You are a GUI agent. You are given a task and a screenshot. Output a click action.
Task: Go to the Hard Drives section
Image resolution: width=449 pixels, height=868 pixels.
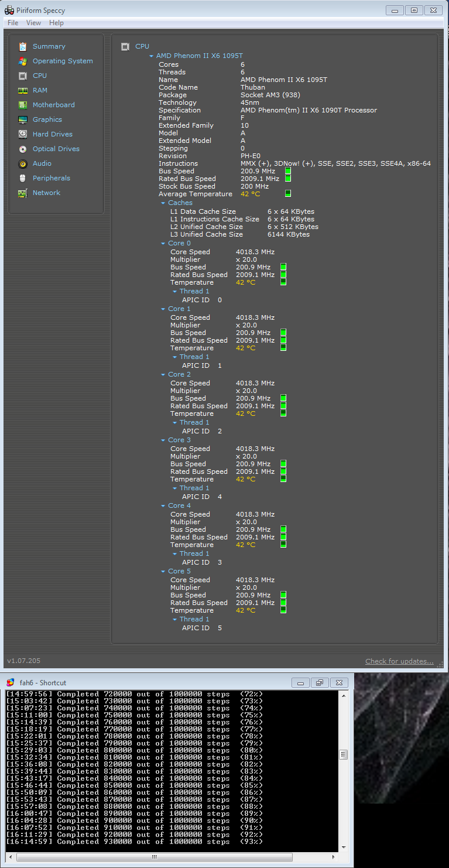click(x=53, y=134)
